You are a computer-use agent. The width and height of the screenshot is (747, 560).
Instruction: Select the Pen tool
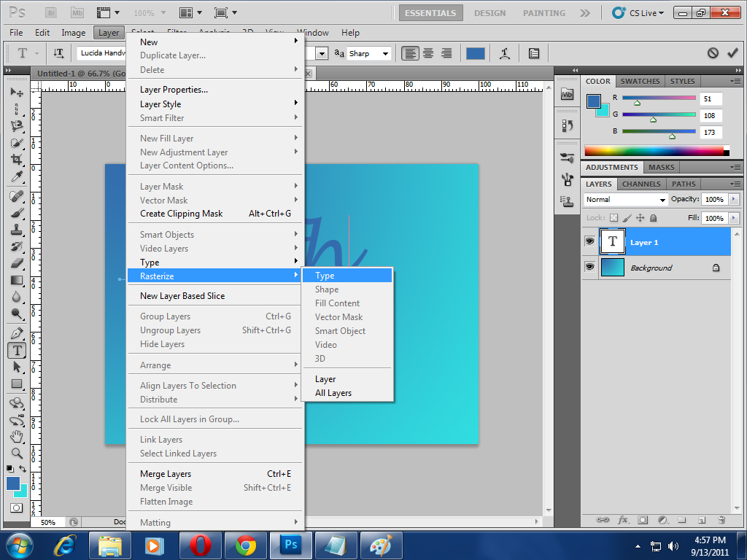[x=18, y=332]
